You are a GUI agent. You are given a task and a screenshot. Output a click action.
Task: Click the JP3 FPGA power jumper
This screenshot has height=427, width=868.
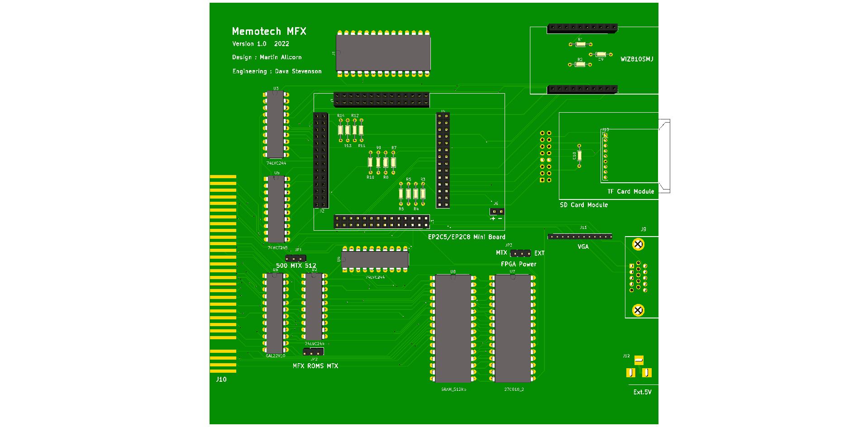(x=520, y=253)
